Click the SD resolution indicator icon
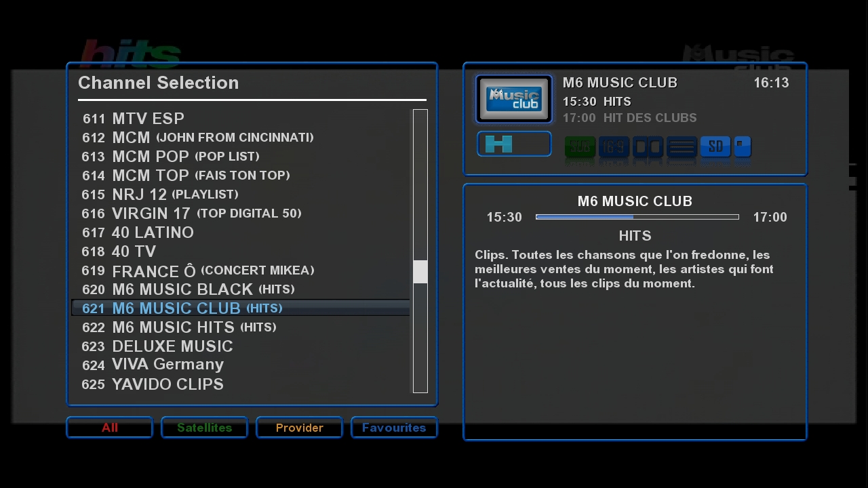868x488 pixels. coord(715,146)
